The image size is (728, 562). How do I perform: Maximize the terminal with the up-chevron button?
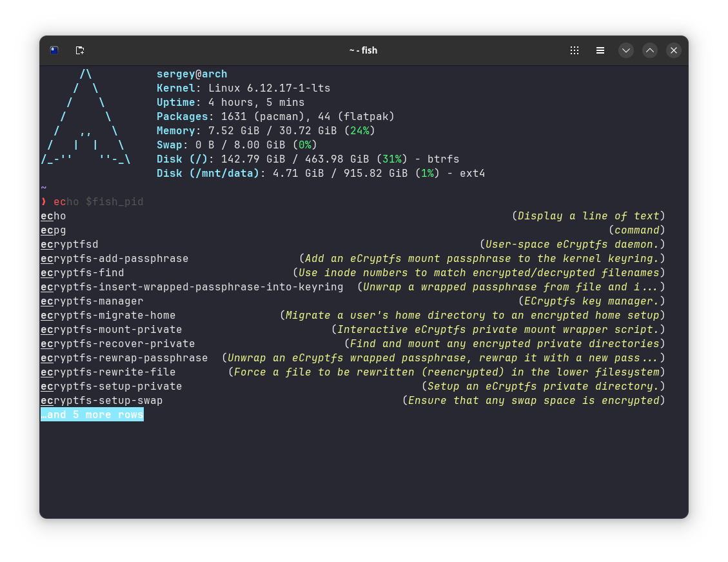coord(650,50)
